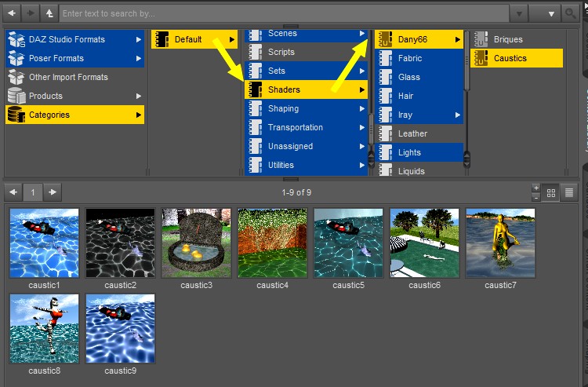Image resolution: width=588 pixels, height=387 pixels.
Task: Click the Lights category icon
Action: 385,152
